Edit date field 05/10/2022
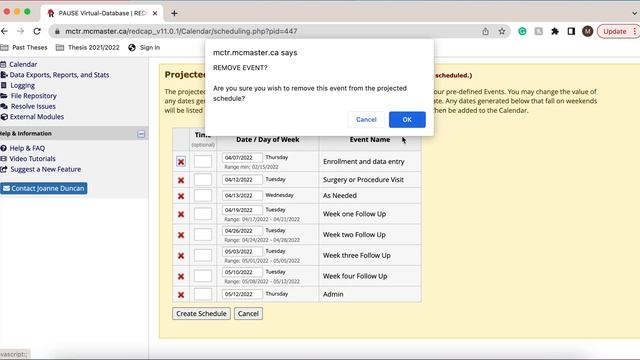This screenshot has width=640, height=360. [242, 272]
